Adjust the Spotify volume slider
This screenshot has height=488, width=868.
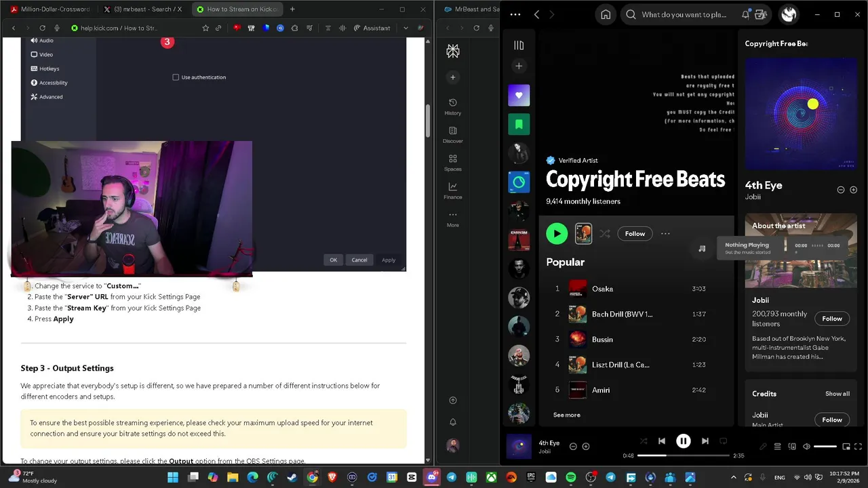(x=825, y=447)
